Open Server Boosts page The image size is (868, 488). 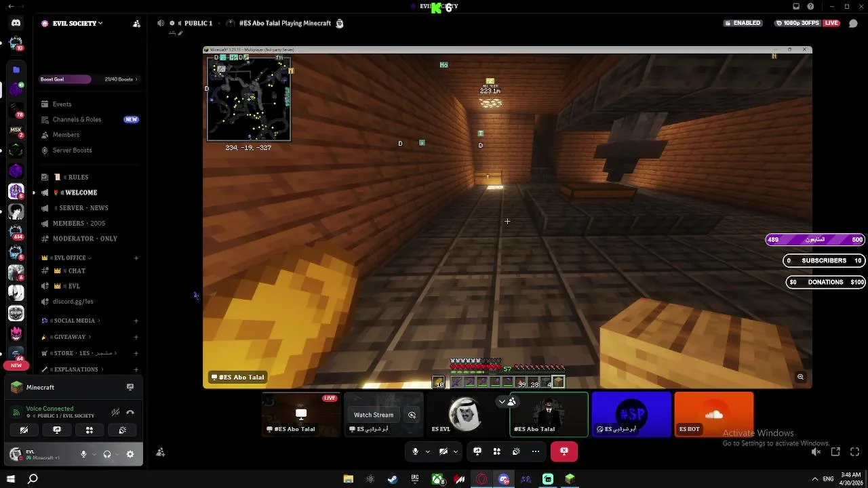[x=90, y=150]
